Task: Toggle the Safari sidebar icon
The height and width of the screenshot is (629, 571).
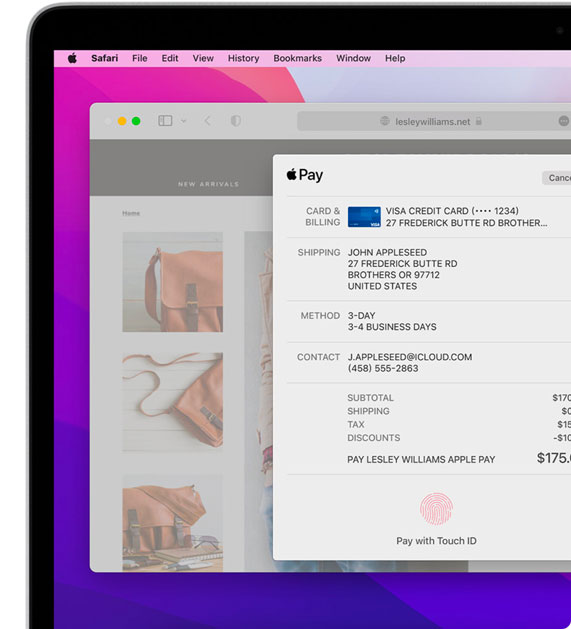Action: [x=165, y=121]
